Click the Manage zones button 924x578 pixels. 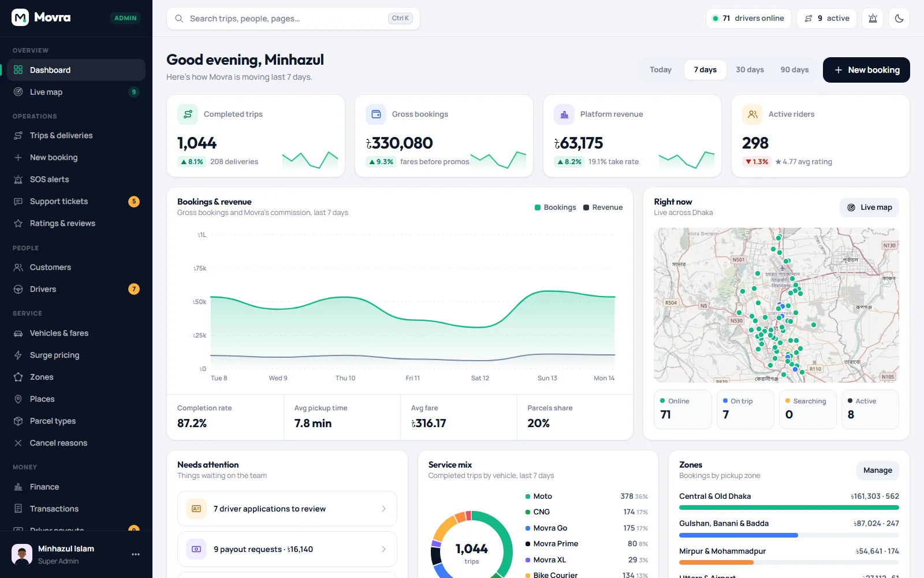click(x=877, y=470)
